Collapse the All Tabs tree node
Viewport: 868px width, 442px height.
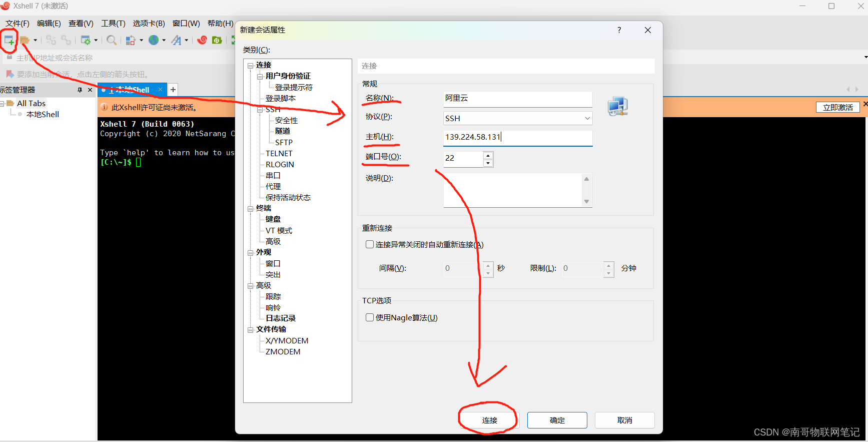(x=2, y=104)
